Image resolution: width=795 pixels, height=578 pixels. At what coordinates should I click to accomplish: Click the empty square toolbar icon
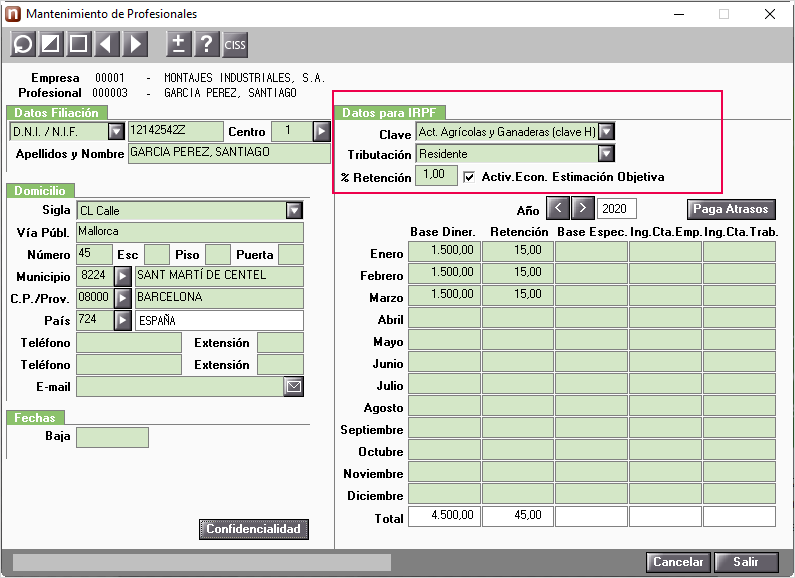pyautogui.click(x=78, y=44)
